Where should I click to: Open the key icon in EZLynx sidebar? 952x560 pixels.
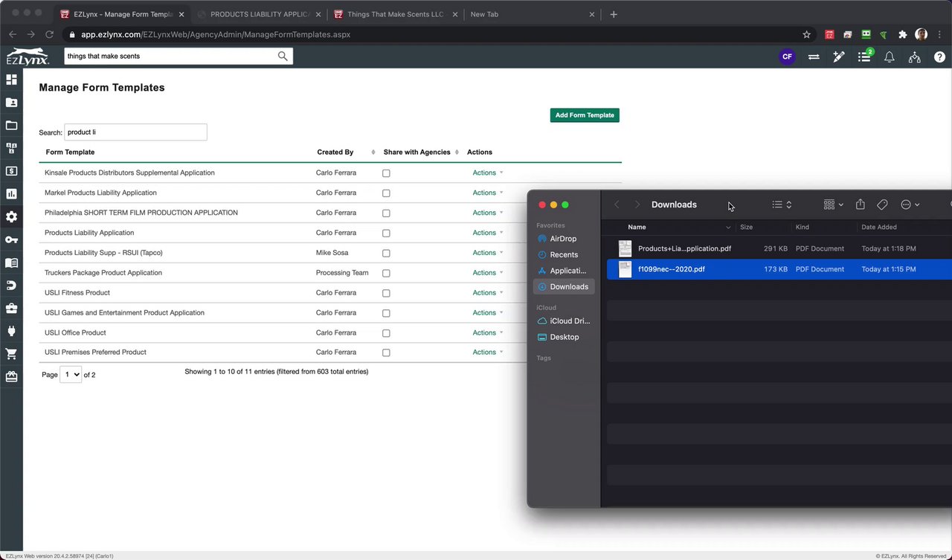(11, 239)
